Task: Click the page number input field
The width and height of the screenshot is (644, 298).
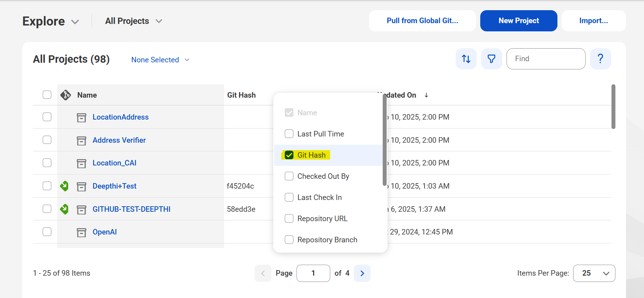Action: coord(313,273)
